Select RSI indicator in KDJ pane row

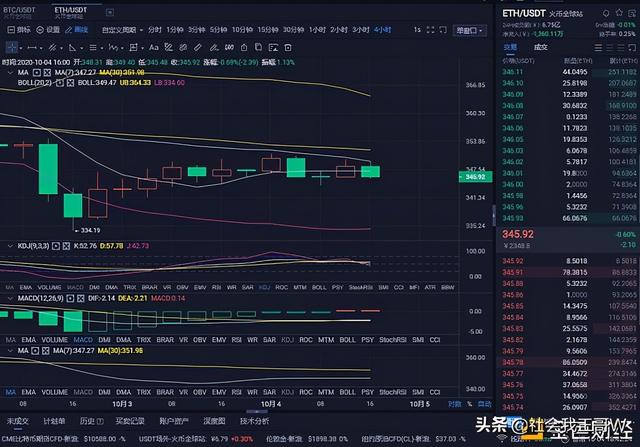click(216, 287)
